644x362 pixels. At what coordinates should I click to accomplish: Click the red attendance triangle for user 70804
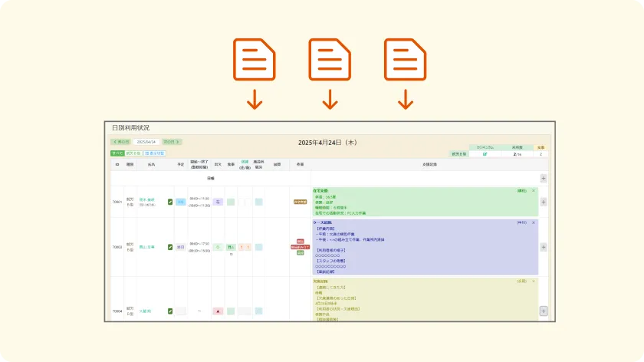point(218,311)
